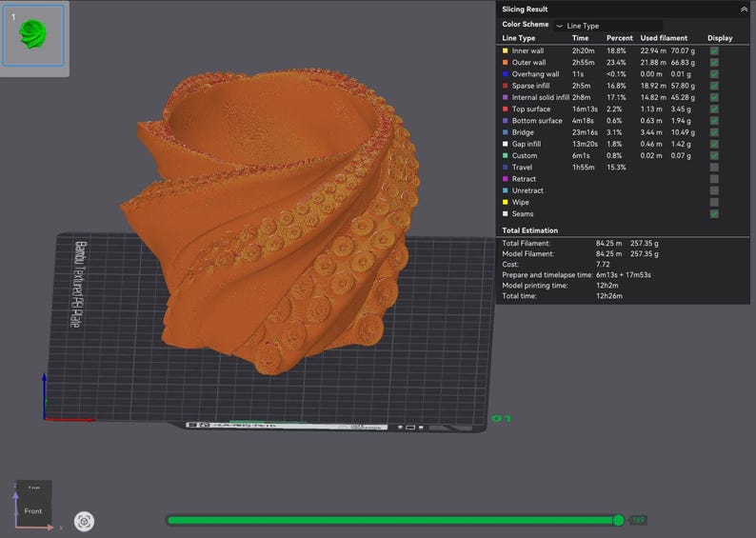Click the 3D octopus vase model
Viewport: 756px width, 538px height.
(270, 222)
